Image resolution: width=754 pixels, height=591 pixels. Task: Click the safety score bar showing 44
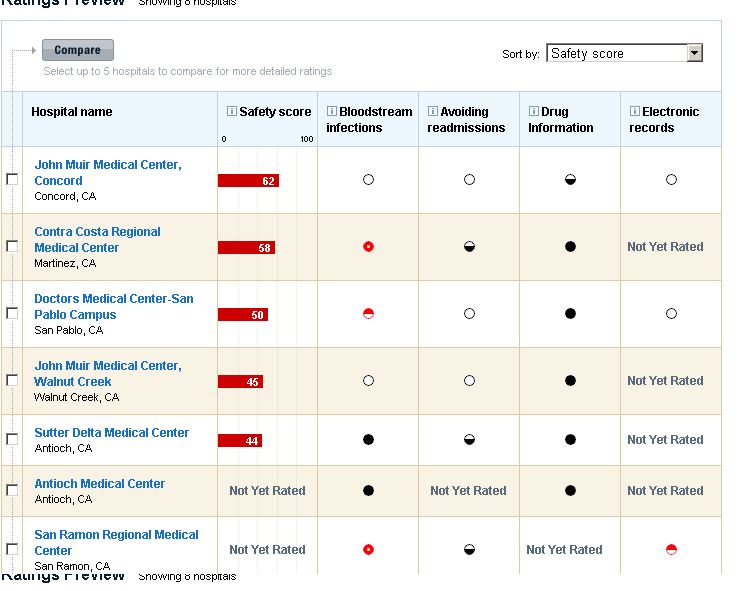(240, 440)
